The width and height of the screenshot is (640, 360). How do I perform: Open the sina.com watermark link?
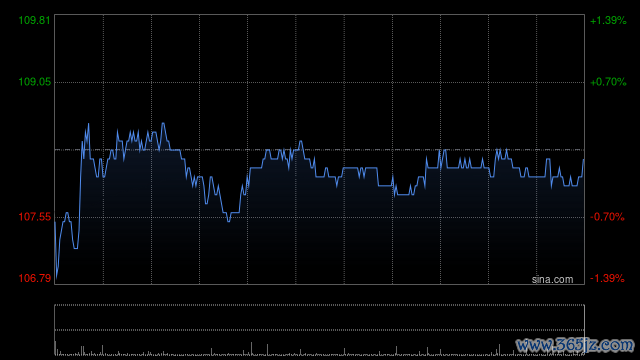[552, 280]
